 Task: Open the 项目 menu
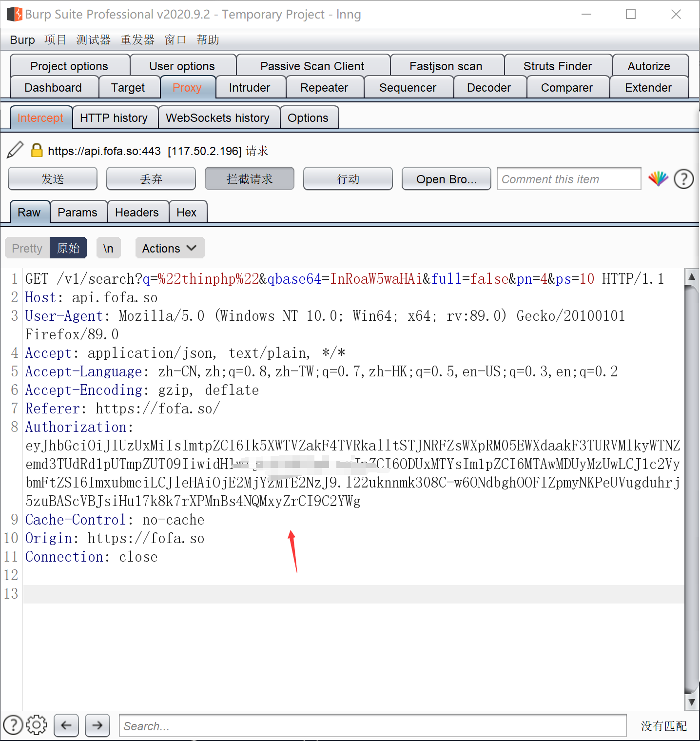click(x=55, y=40)
